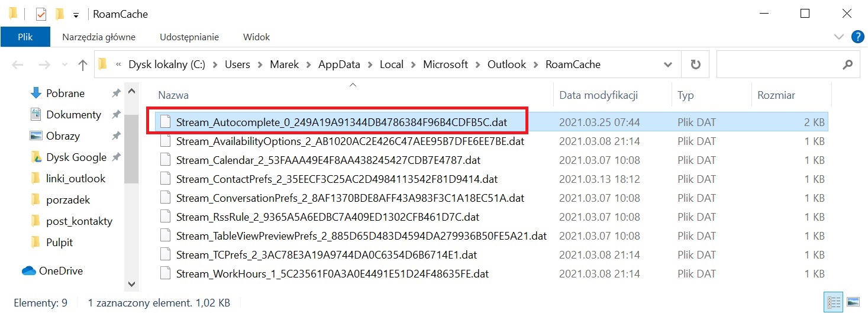Expand the ribbon with the chevron

click(x=838, y=37)
